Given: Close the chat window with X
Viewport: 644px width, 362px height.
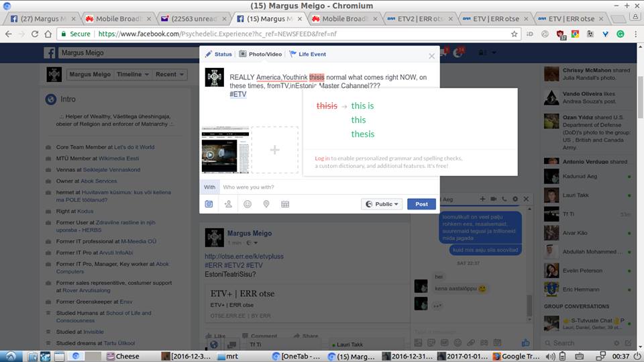Looking at the screenshot, I should [x=526, y=199].
